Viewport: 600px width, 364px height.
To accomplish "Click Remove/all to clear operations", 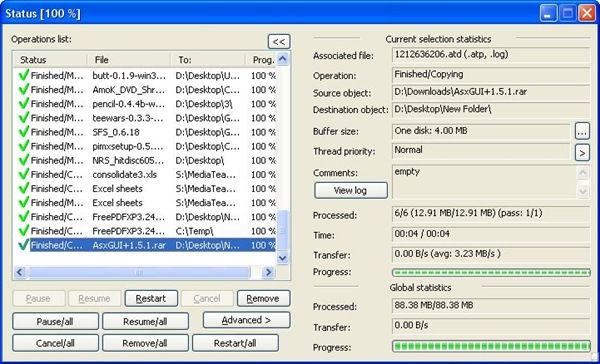I will point(145,343).
